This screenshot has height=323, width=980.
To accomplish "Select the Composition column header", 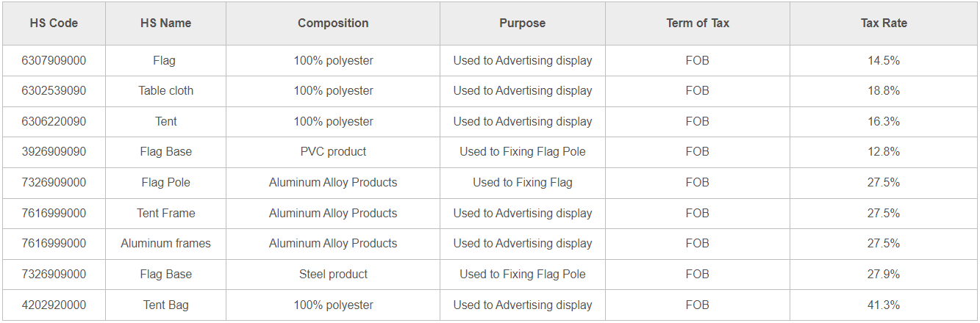I will click(333, 23).
